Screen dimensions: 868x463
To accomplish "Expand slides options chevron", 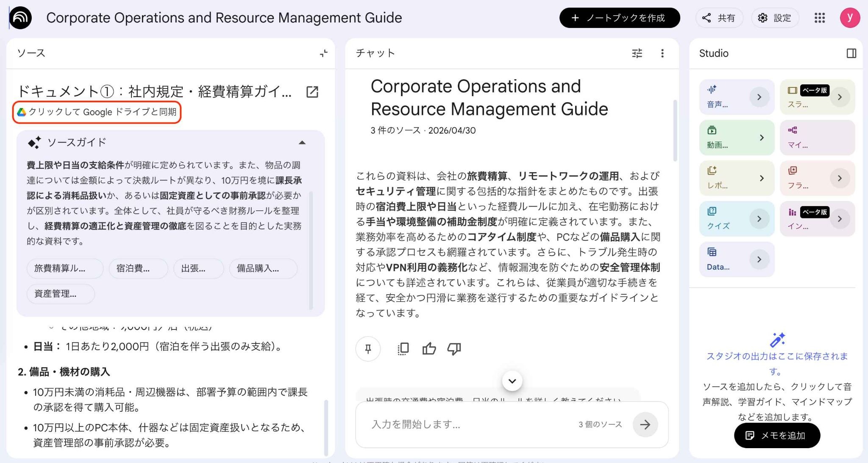I will (x=840, y=97).
